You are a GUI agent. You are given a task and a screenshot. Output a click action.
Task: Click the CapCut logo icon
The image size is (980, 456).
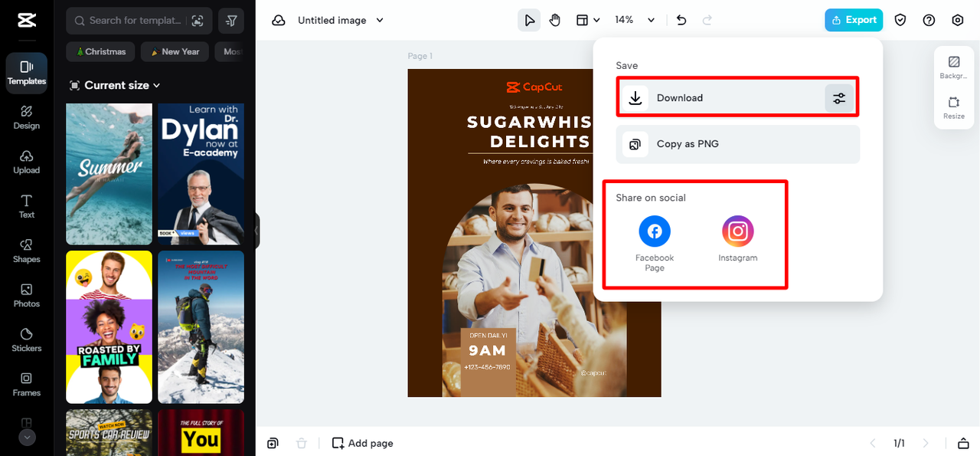click(x=27, y=21)
